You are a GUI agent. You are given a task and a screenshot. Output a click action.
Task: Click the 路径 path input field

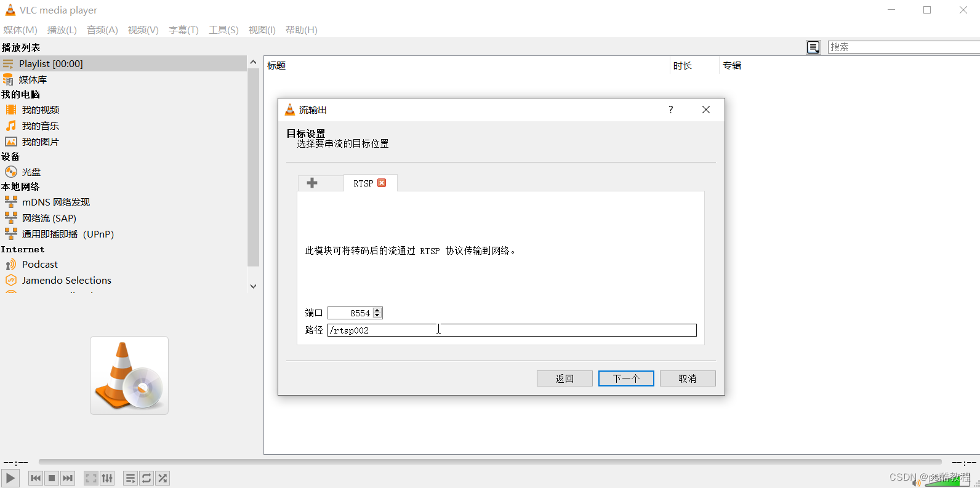coord(512,330)
